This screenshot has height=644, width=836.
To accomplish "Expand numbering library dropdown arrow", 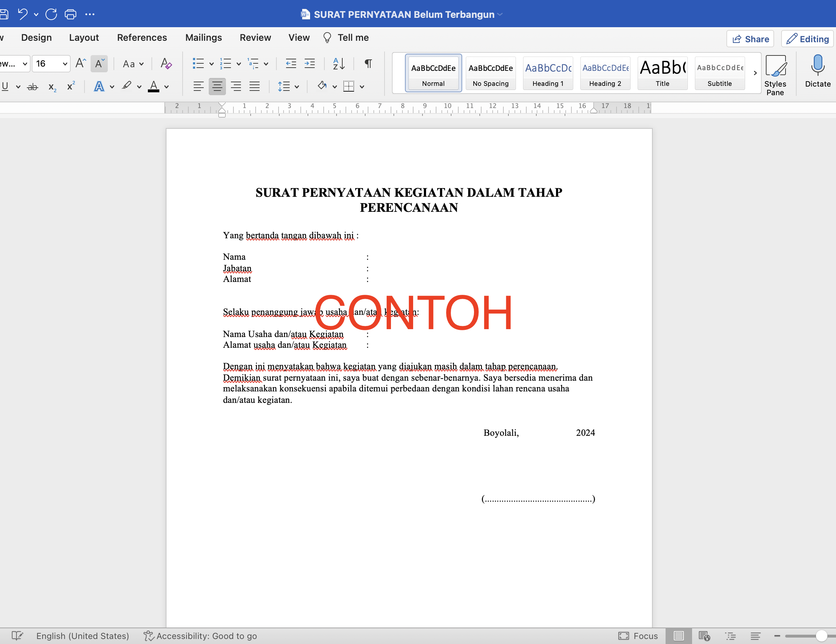I will [238, 63].
